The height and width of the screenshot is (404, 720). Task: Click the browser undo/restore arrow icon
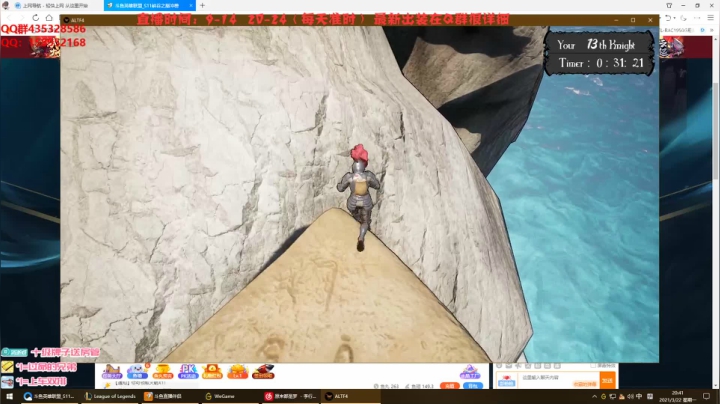click(668, 18)
